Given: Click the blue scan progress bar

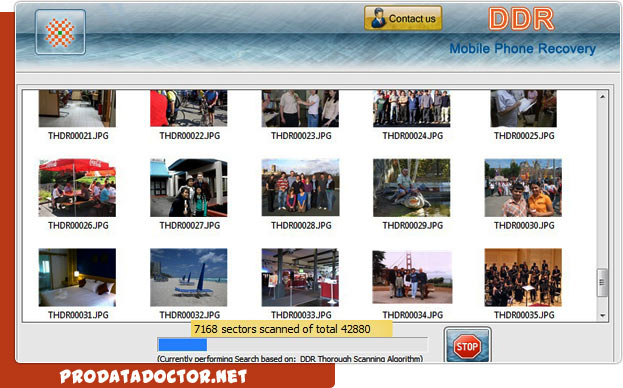Looking at the screenshot, I should click(x=292, y=345).
